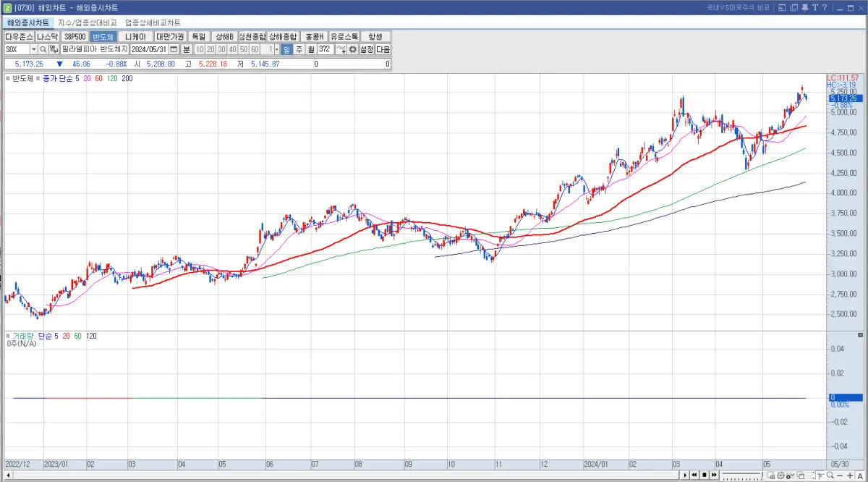Screen dimensions: 868x482
Task: Click the dock window icon in the title bar
Action: pos(782,7)
